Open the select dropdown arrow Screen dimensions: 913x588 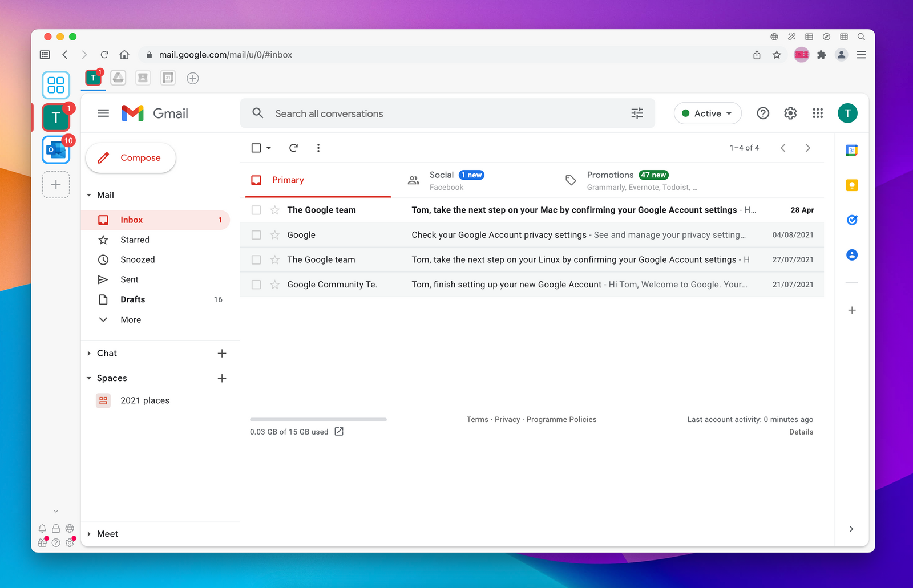[269, 148]
